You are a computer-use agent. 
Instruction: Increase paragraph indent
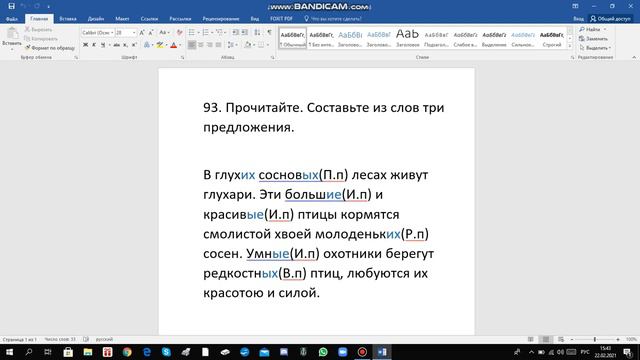(x=244, y=33)
